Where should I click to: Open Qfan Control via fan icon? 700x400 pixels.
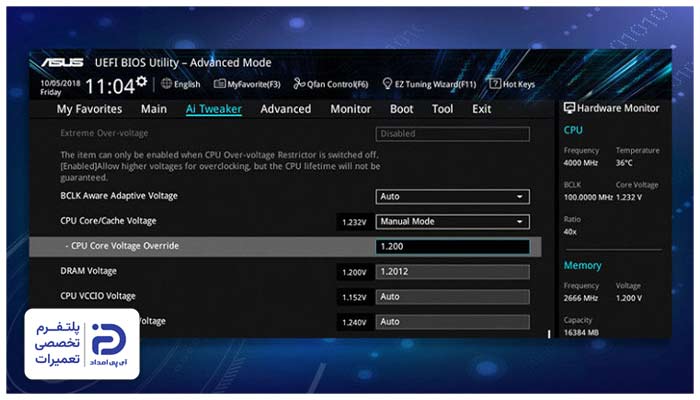click(299, 83)
